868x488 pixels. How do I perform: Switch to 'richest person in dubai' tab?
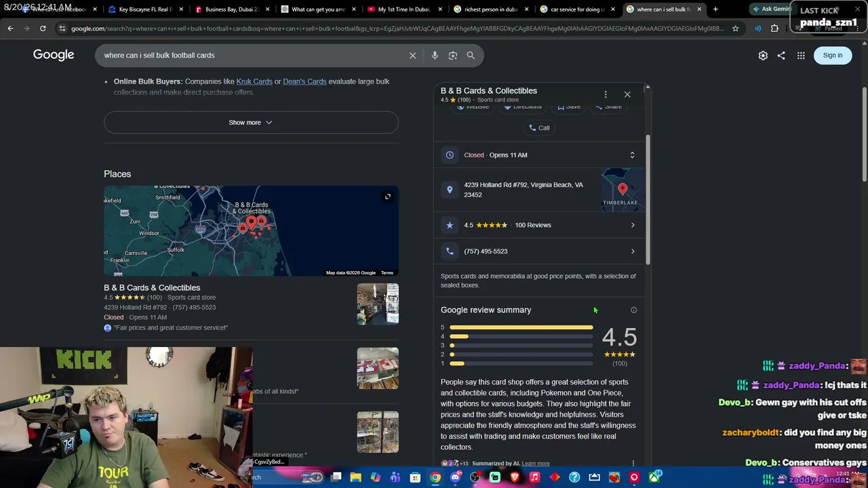pos(491,9)
